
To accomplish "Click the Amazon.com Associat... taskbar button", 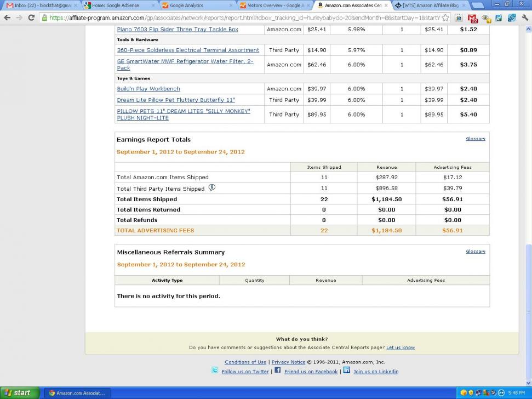I will point(77,393).
